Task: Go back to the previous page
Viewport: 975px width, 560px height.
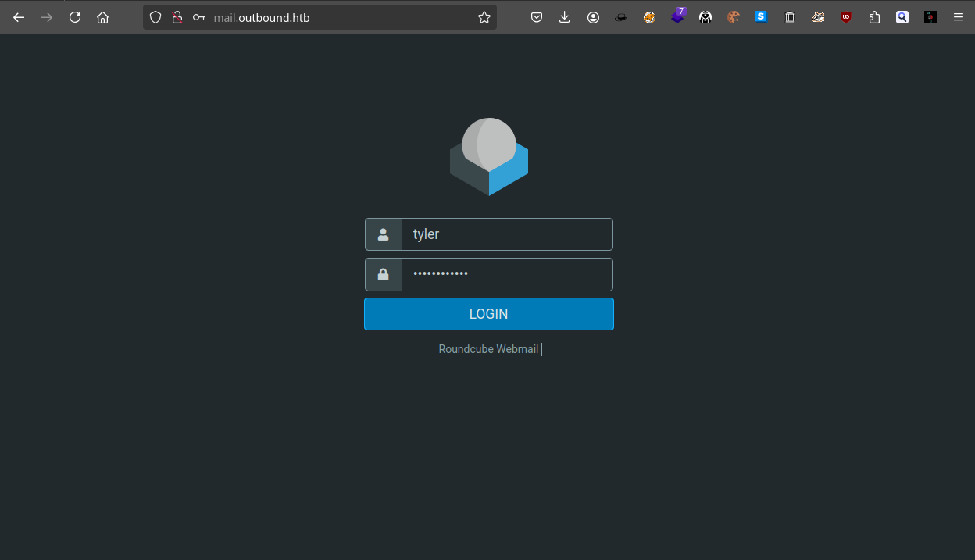Action: [x=19, y=17]
